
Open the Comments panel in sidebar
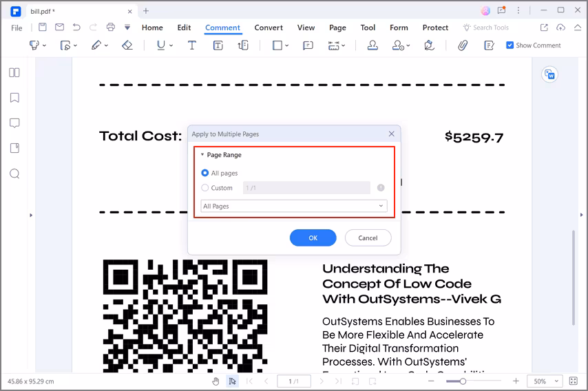click(14, 123)
